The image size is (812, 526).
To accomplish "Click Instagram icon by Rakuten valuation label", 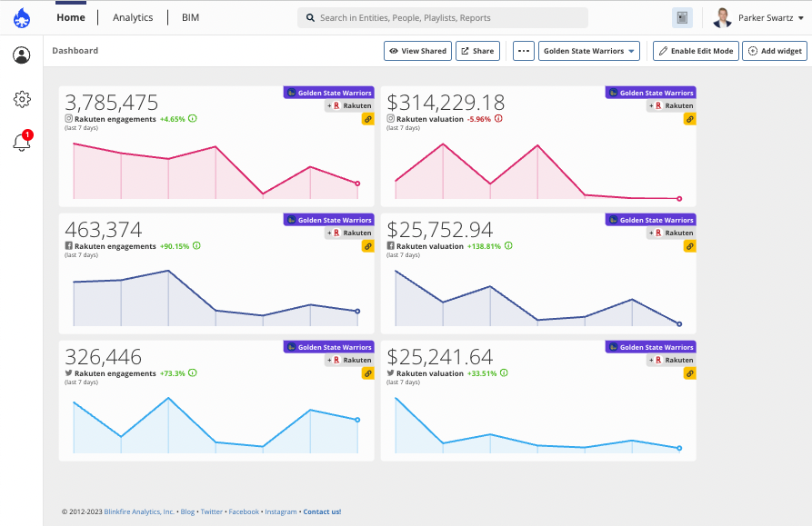I will coord(390,118).
